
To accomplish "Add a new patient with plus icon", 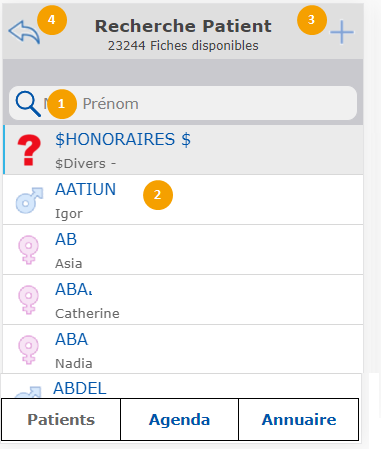I will pyautogui.click(x=342, y=32).
